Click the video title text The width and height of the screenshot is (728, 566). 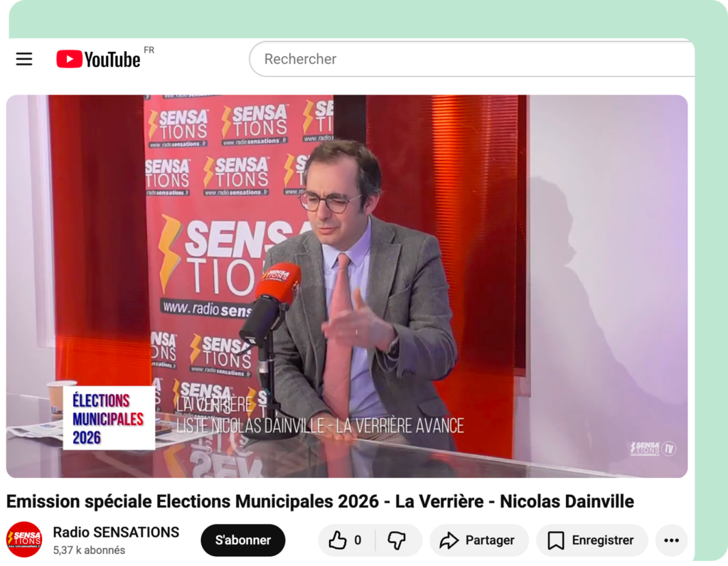(320, 501)
